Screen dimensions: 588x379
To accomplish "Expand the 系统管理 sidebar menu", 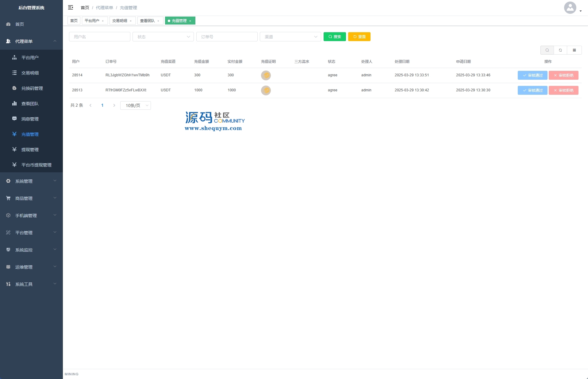I will (31, 181).
